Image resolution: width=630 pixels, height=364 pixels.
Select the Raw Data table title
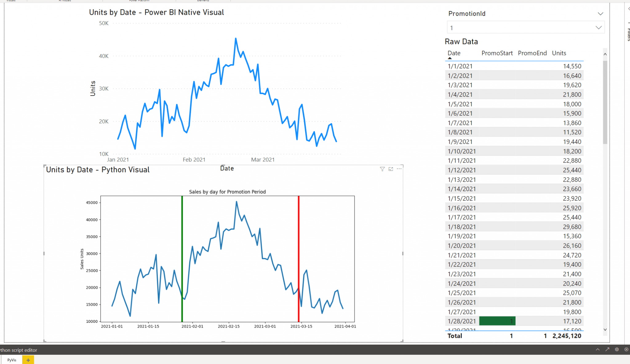click(x=461, y=42)
